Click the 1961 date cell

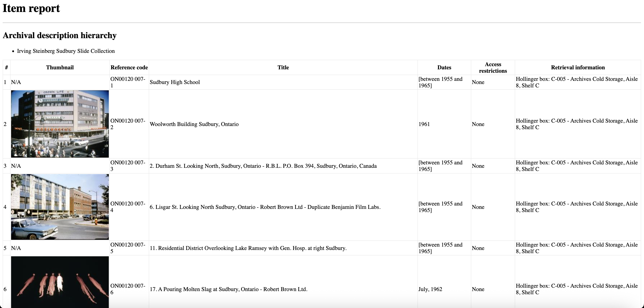tap(424, 124)
